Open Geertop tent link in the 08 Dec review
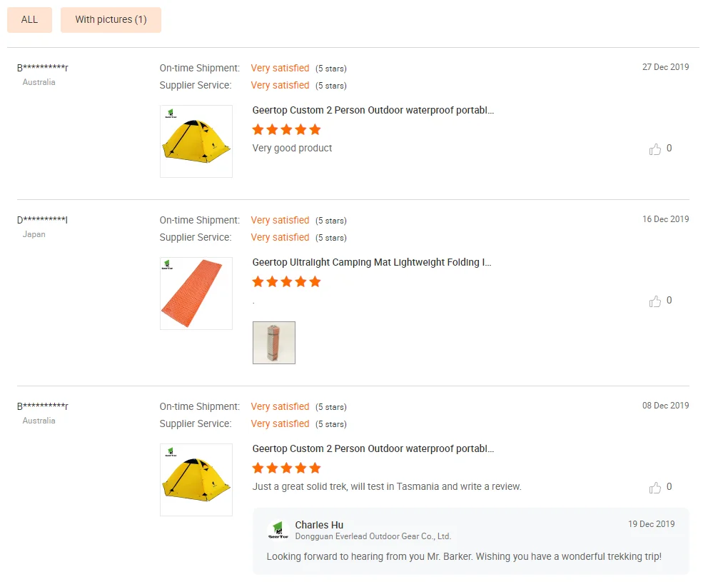 373,449
